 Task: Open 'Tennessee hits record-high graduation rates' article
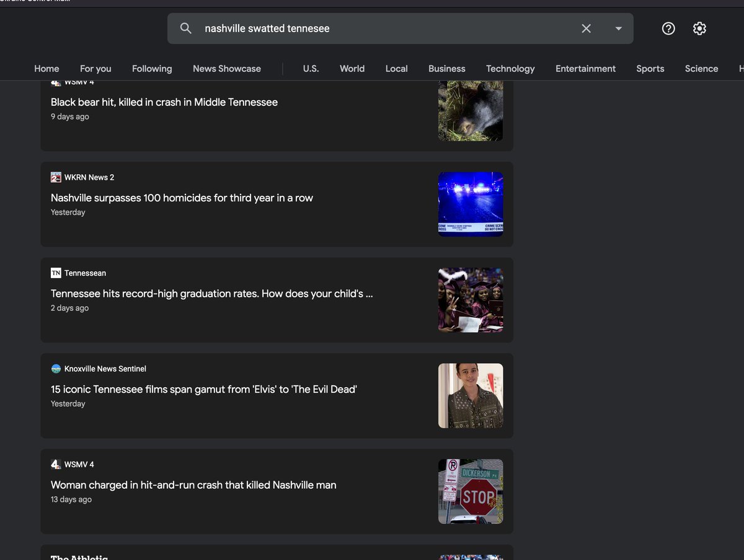click(x=212, y=294)
